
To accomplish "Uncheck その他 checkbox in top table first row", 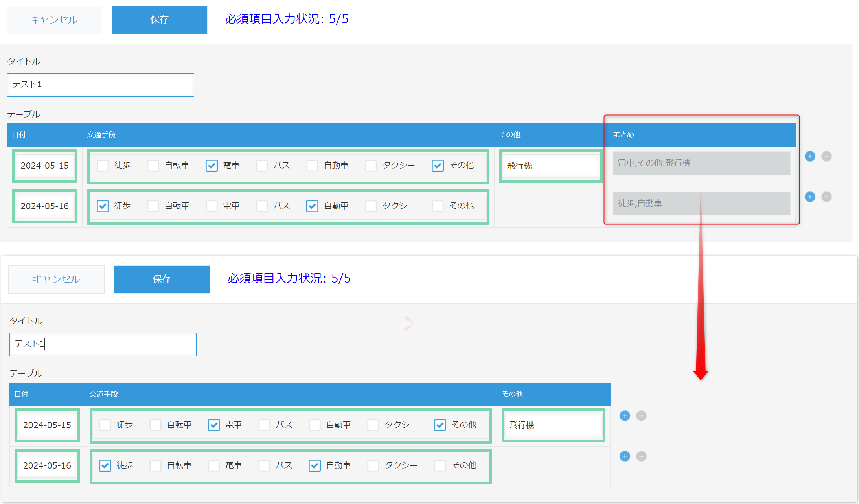I will (x=438, y=166).
